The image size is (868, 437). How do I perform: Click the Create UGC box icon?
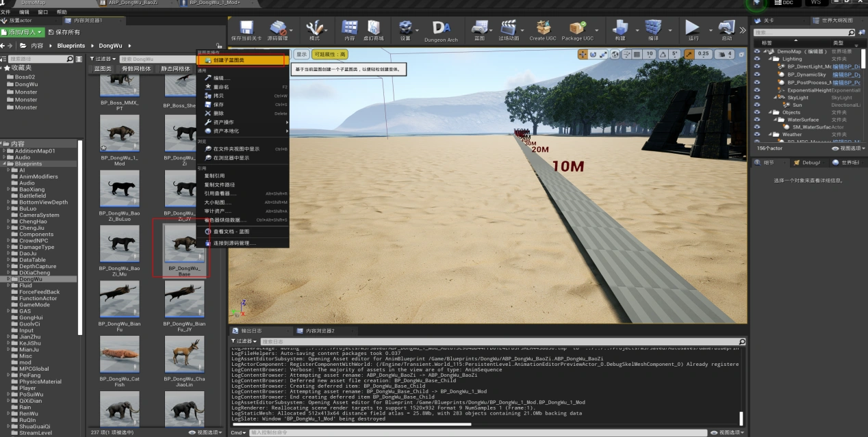543,29
